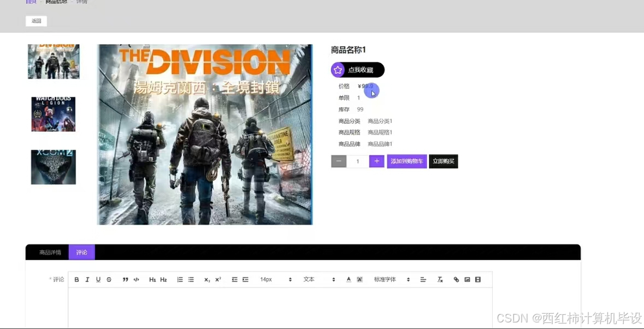Image resolution: width=644 pixels, height=329 pixels.
Task: Click the 库存 stock value 99
Action: (360, 110)
